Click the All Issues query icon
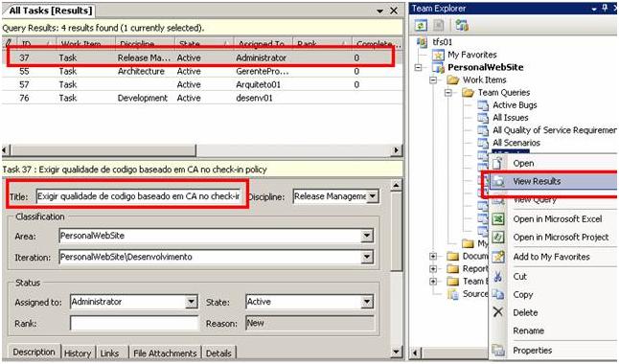Image resolution: width=619 pixels, height=364 pixels. 483,118
